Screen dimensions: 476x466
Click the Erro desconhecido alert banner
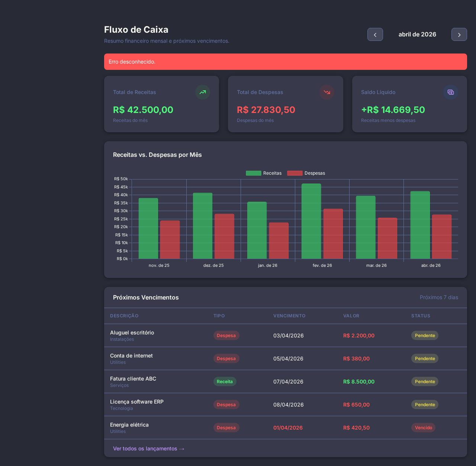[x=285, y=62]
